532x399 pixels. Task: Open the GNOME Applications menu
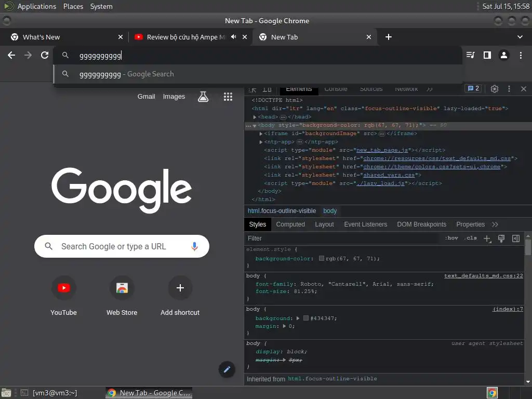coord(37,6)
